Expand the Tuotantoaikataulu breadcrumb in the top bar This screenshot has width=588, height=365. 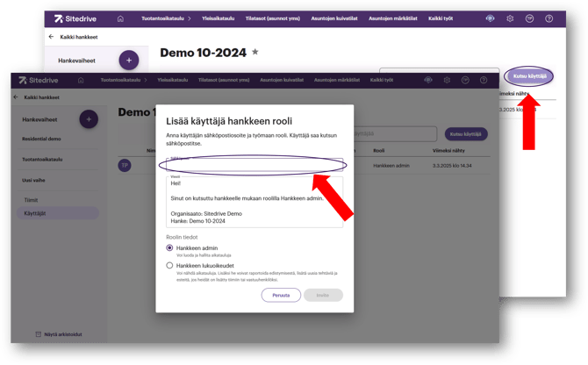(x=167, y=18)
